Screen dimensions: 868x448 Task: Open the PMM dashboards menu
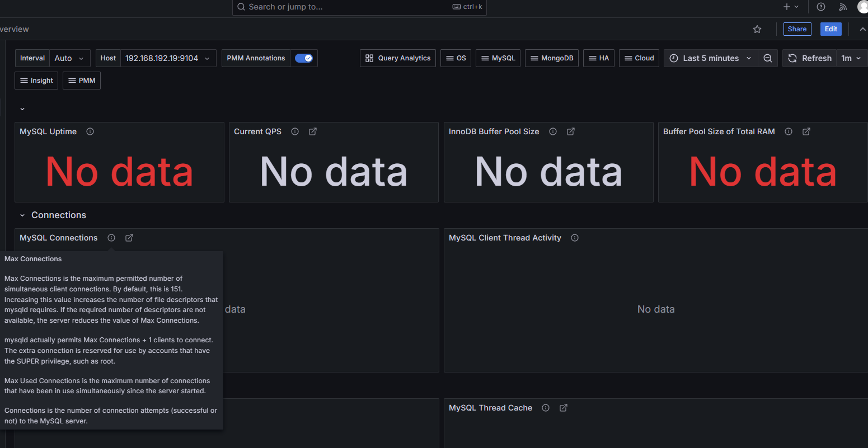tap(82, 81)
